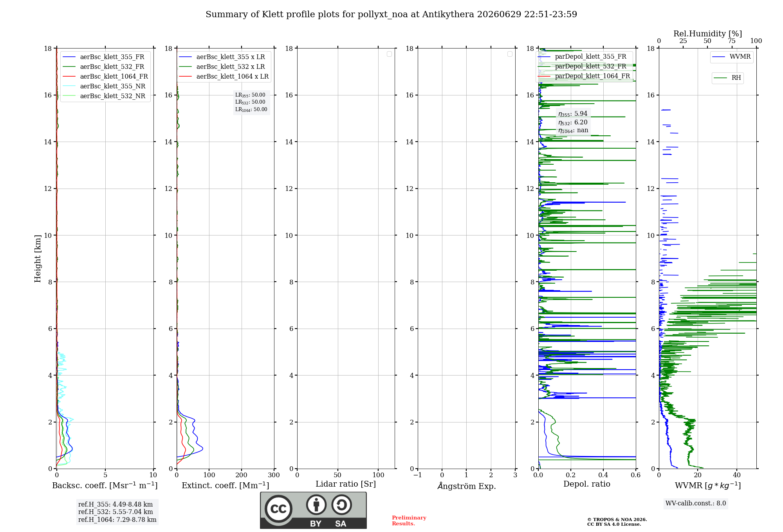Select legend entry aerBsc_klett_355_NR

pyautogui.click(x=105, y=86)
